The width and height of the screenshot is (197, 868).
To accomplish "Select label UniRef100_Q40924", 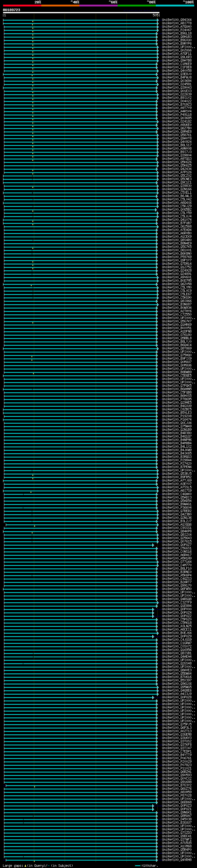I will coord(176,142).
